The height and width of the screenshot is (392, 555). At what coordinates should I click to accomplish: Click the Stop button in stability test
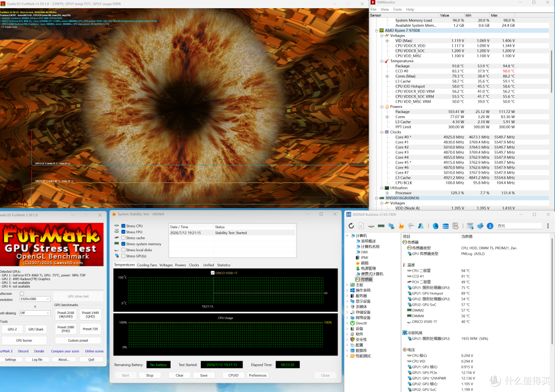150,376
